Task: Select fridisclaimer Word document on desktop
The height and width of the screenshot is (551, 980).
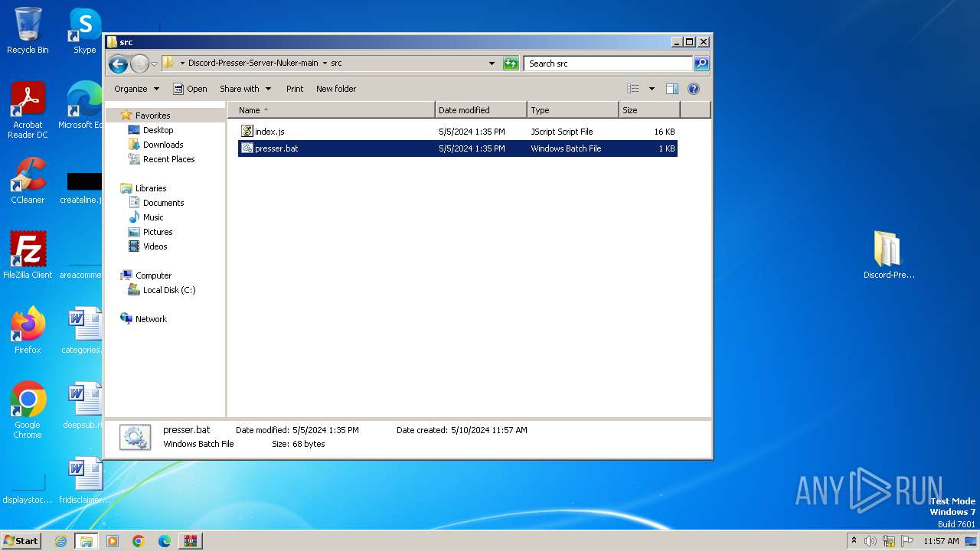Action: pyautogui.click(x=84, y=481)
